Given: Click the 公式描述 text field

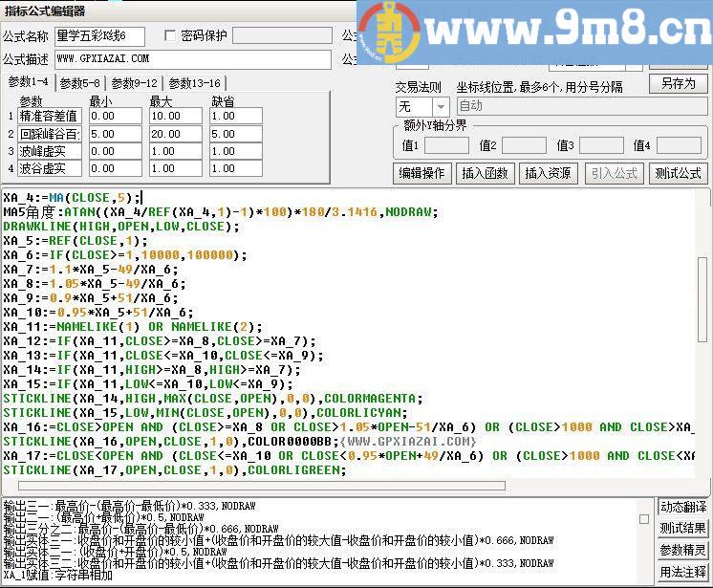Looking at the screenshot, I should (x=191, y=59).
